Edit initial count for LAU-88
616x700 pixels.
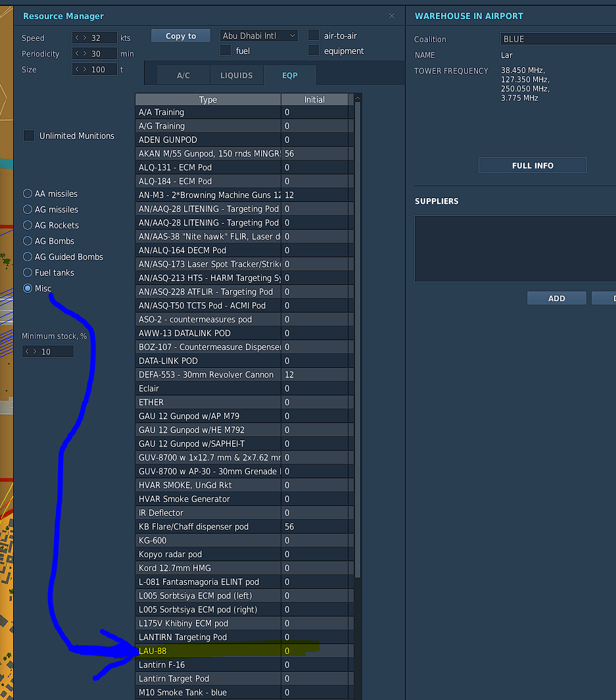pos(314,651)
